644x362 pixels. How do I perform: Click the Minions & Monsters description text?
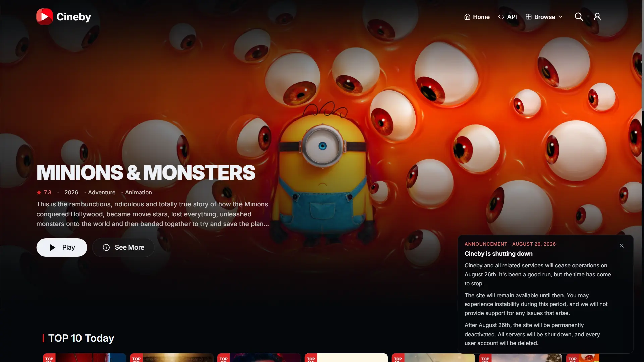pyautogui.click(x=153, y=214)
